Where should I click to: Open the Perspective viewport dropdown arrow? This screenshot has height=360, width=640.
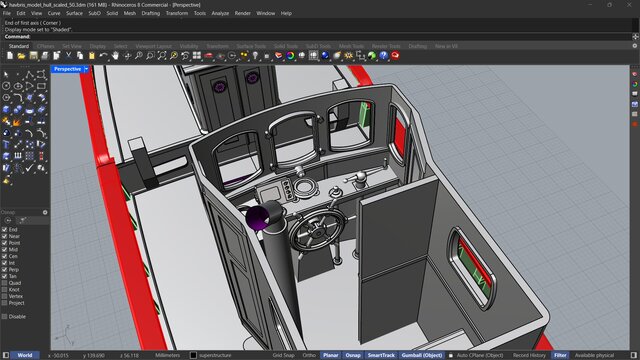(x=87, y=69)
